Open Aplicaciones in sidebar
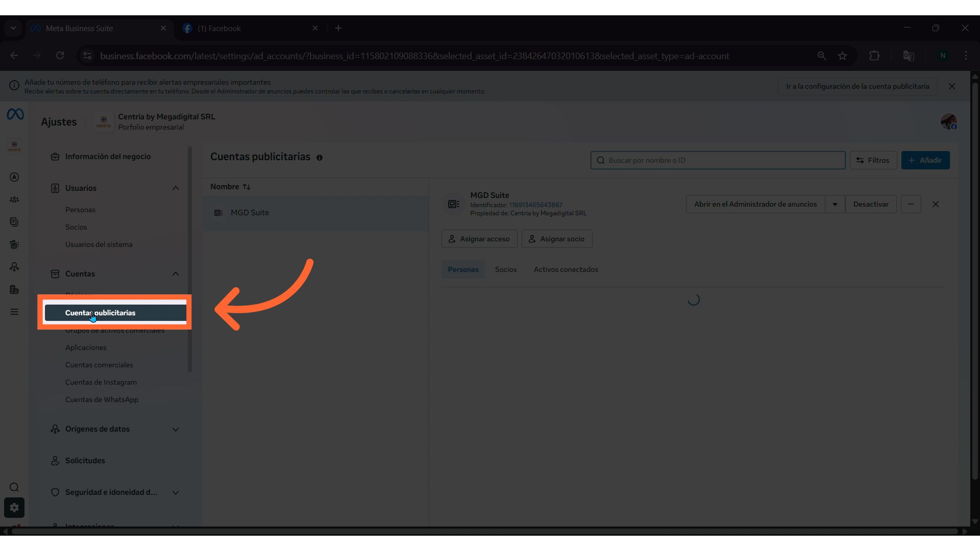 [x=86, y=347]
